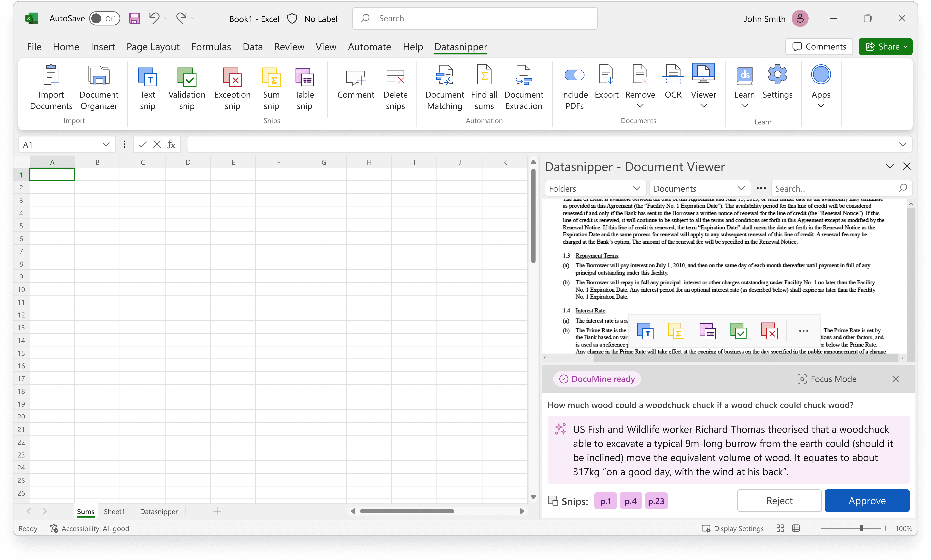The image size is (931, 560).
Task: Click the OCR documents icon
Action: coord(673,76)
